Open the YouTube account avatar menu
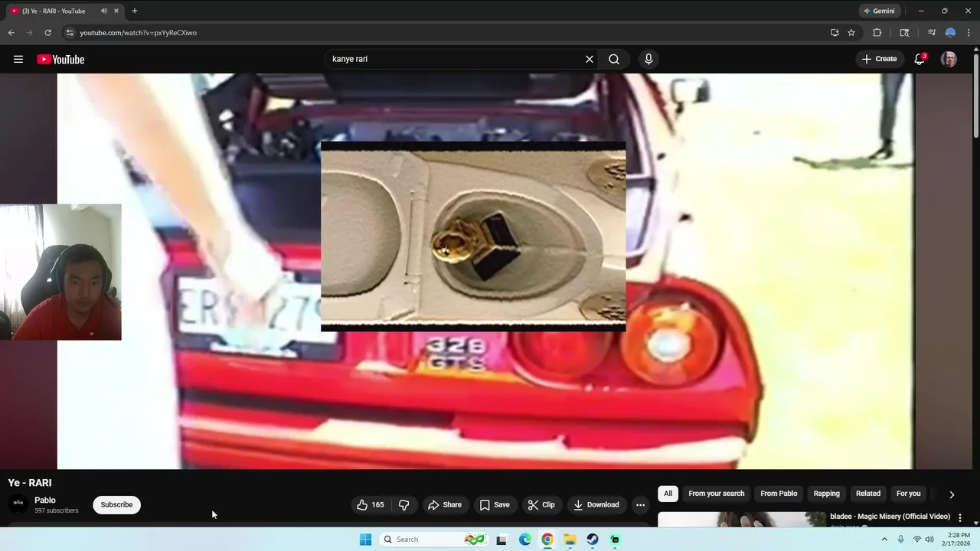The width and height of the screenshot is (980, 551). click(949, 59)
